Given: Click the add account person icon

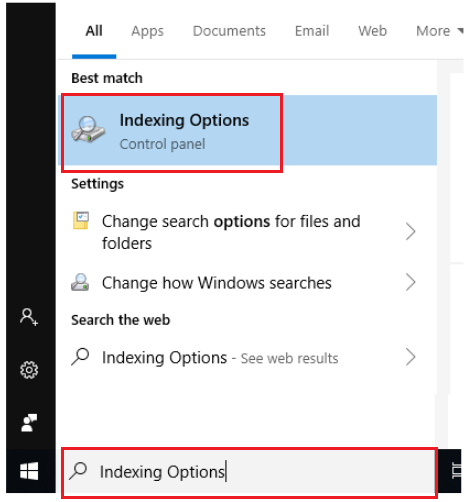Looking at the screenshot, I should [x=29, y=317].
